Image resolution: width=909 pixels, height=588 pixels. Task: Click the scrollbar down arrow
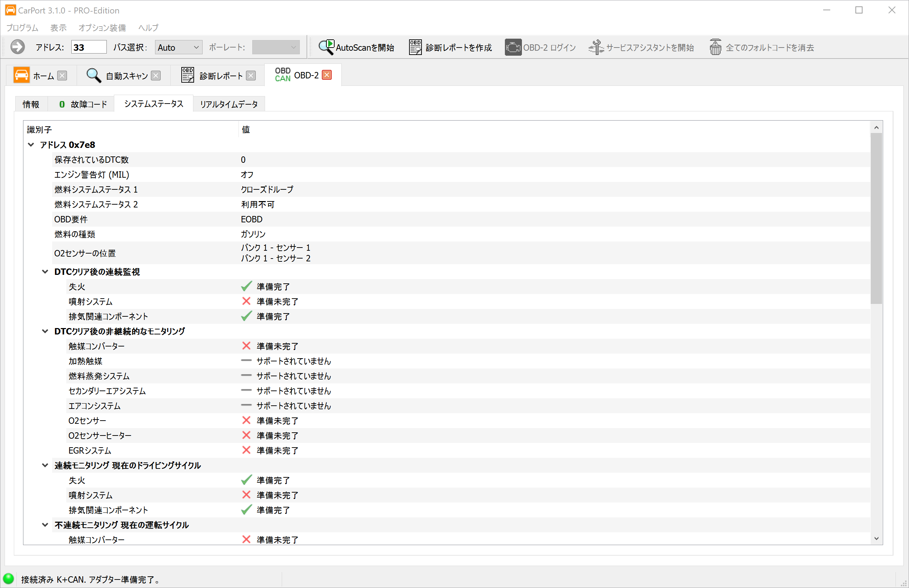click(876, 538)
